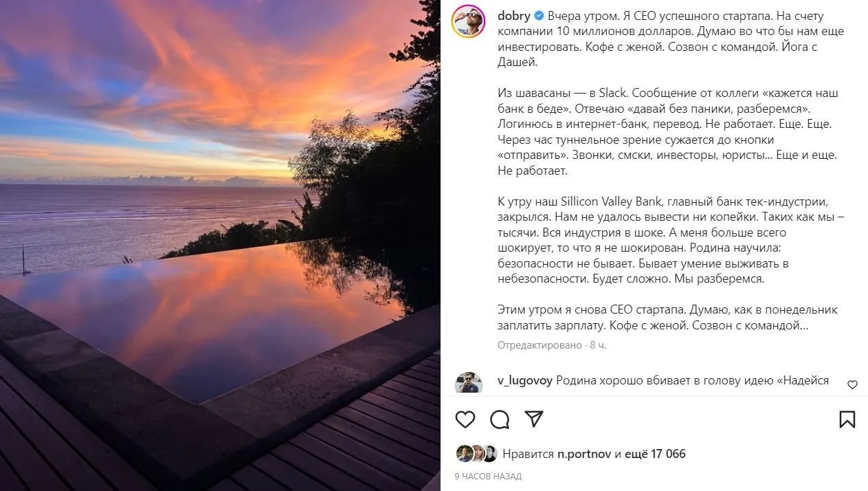Open n.portnov profile from likes line
Viewport: 868px width, 491px height.
[x=584, y=454]
